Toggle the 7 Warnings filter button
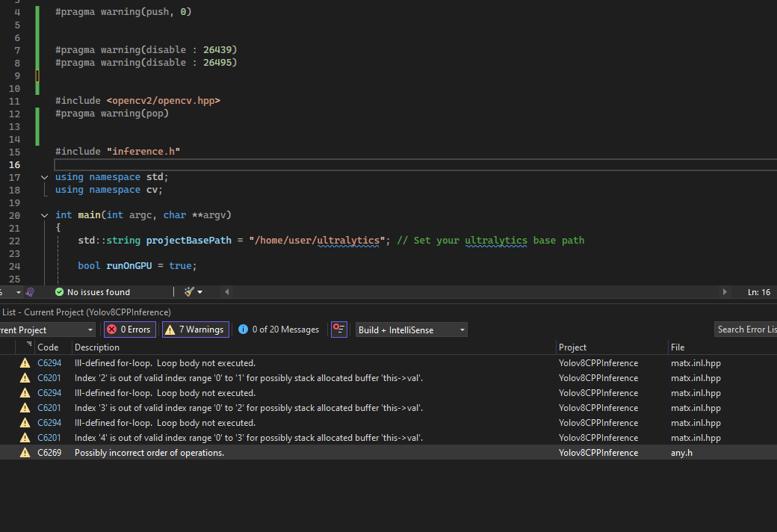777x532 pixels. pyautogui.click(x=196, y=330)
